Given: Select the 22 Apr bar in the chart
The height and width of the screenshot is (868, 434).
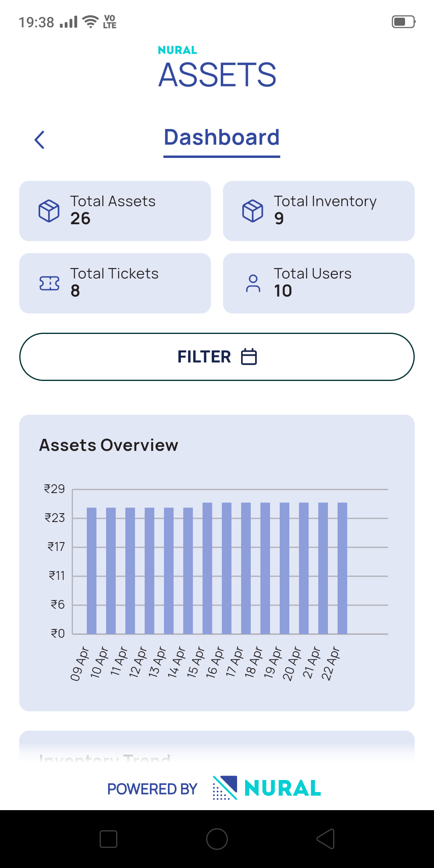Looking at the screenshot, I should (342, 568).
